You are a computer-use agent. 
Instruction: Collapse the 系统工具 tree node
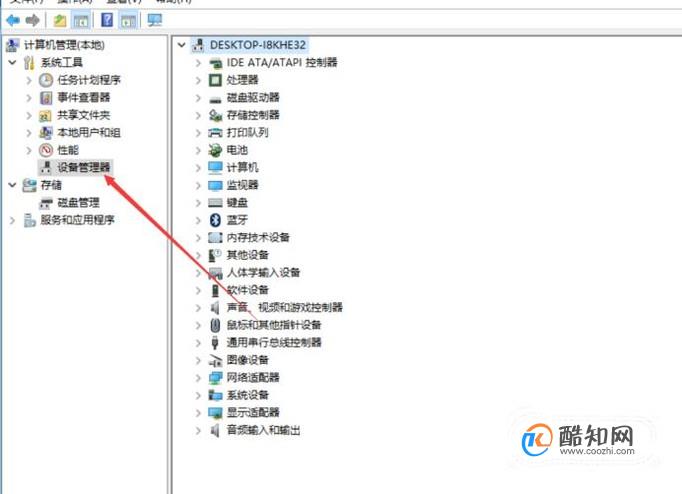[x=13, y=62]
